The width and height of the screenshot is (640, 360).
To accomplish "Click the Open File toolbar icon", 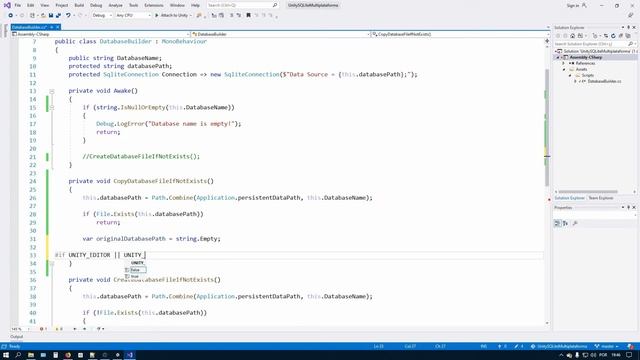I will (x=43, y=16).
